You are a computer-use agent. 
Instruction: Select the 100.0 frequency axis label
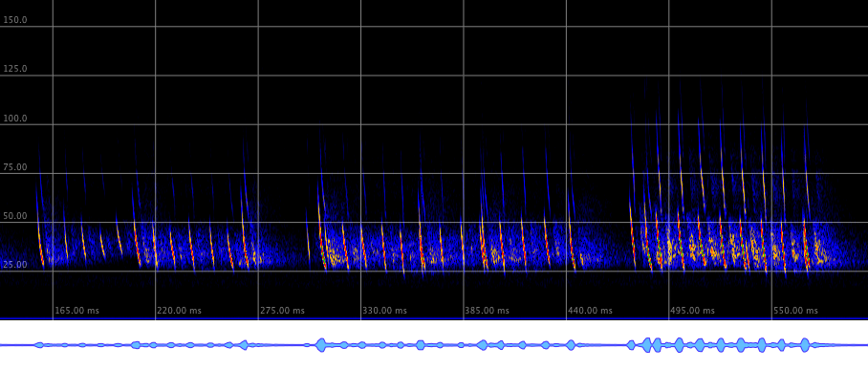pyautogui.click(x=15, y=118)
